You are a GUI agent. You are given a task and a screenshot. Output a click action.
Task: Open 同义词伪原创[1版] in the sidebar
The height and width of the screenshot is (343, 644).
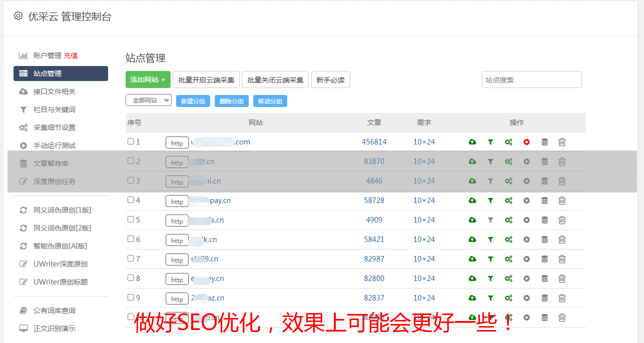tap(63, 210)
